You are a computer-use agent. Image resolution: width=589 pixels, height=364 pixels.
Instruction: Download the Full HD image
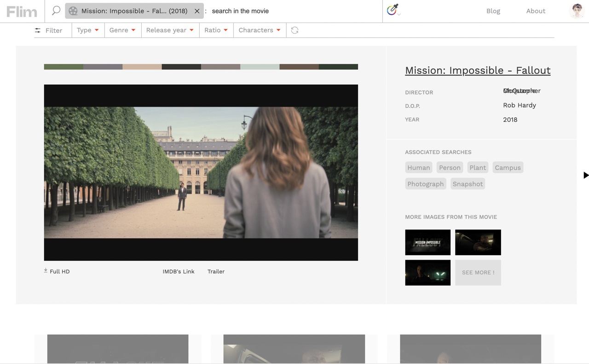60,272
